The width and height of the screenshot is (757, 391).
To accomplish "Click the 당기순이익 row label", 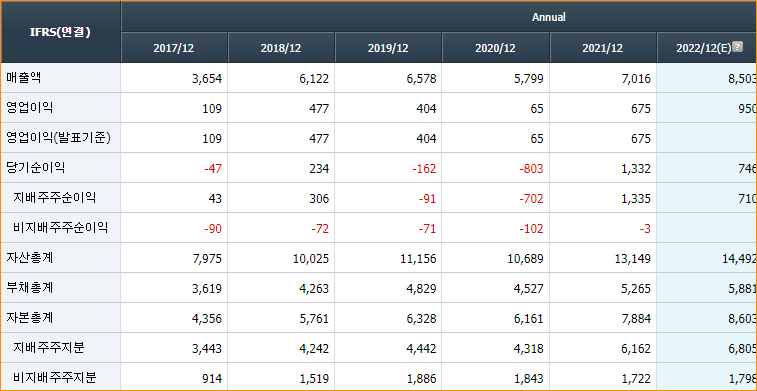I will [35, 168].
